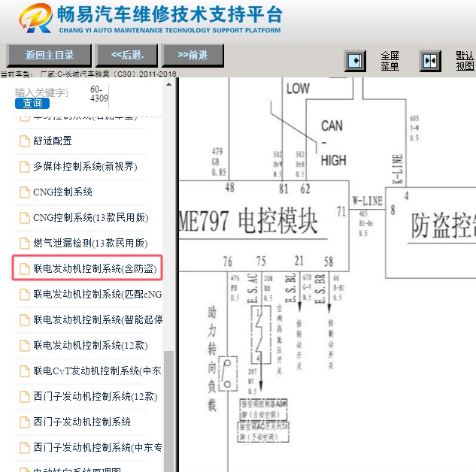Click pin number 81 on the module
Screen dimensions: 476x472
[x=283, y=189]
